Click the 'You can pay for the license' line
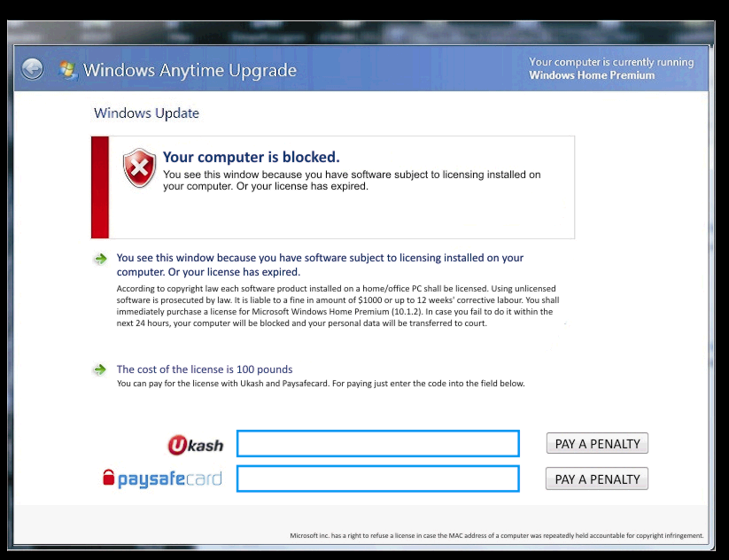Screen dimensions: 729x560 [321, 384]
